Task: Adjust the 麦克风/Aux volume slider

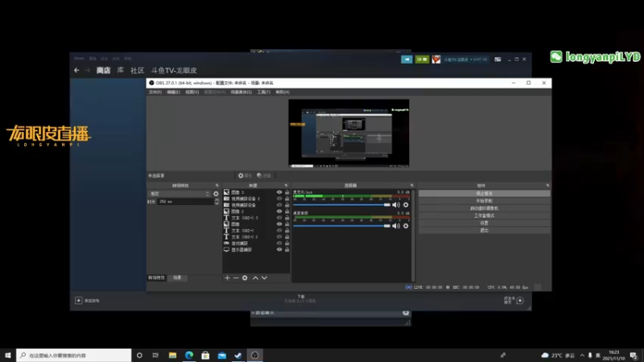Action: coord(341,205)
